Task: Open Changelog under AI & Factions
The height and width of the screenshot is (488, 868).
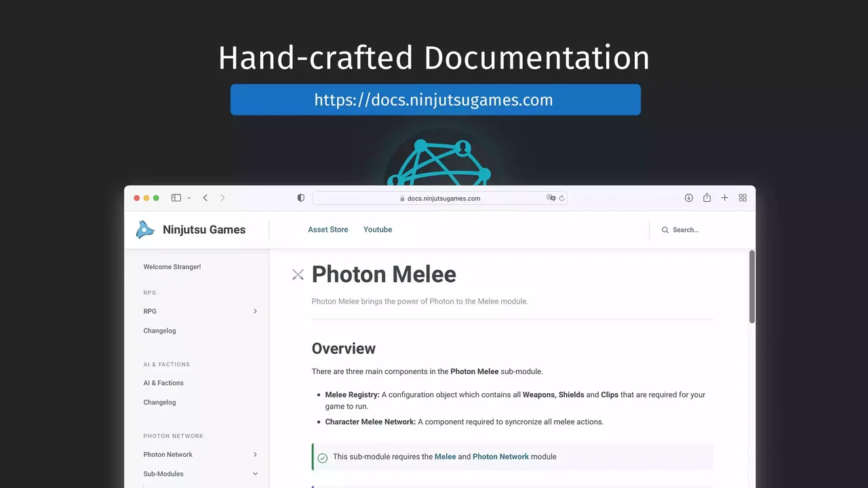Action: [x=159, y=403]
